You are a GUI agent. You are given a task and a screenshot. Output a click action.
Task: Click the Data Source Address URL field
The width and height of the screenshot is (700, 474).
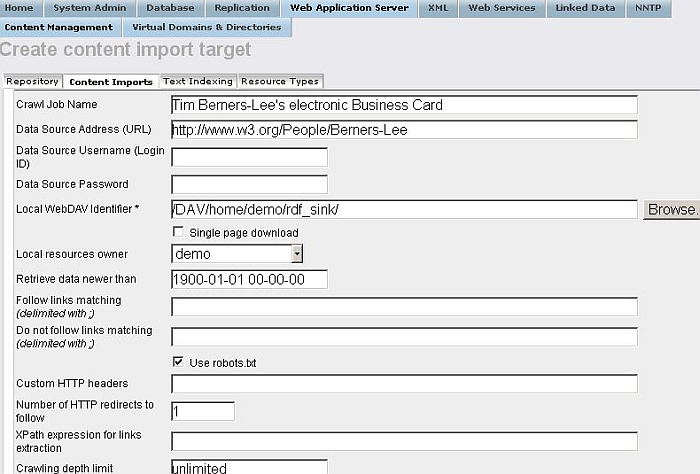[404, 130]
